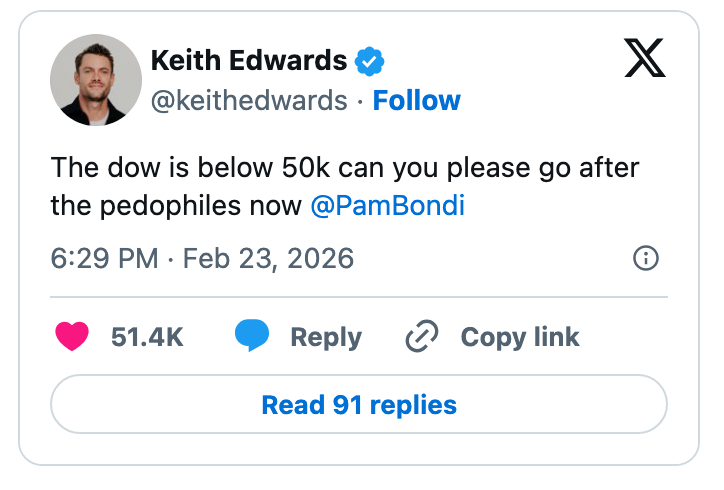The image size is (724, 490).
Task: Click the 51.4K like count
Action: click(147, 337)
